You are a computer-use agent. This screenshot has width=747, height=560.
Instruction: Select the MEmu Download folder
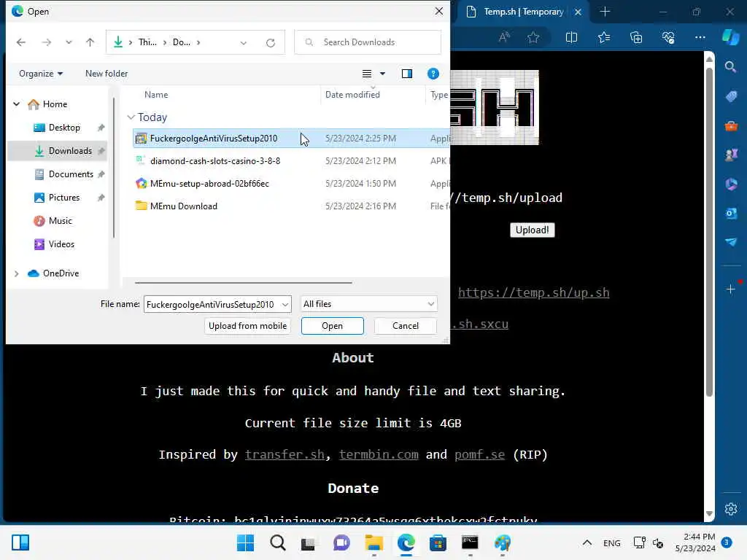tap(291, 206)
